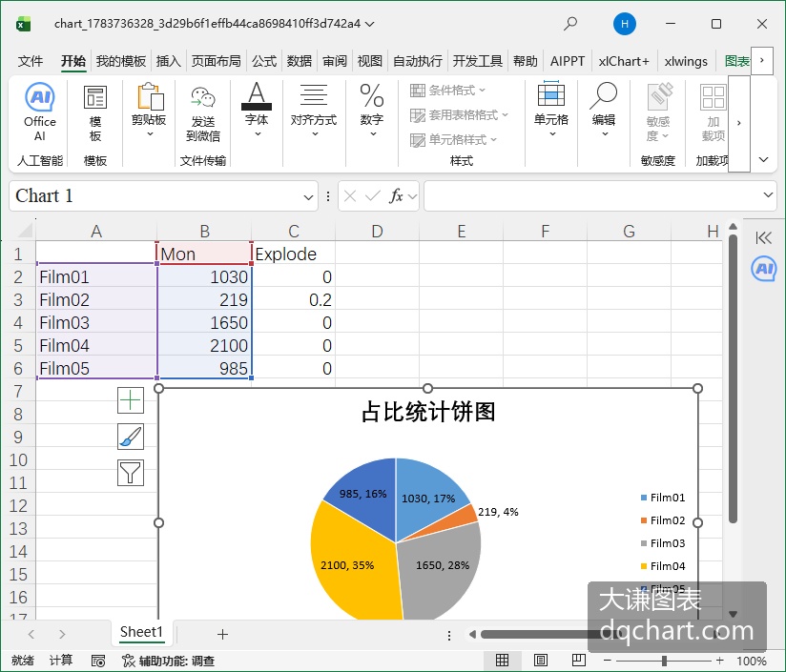Open the 剪贴板 clipboard group
Viewport: 786px width, 672px height.
pyautogui.click(x=149, y=111)
